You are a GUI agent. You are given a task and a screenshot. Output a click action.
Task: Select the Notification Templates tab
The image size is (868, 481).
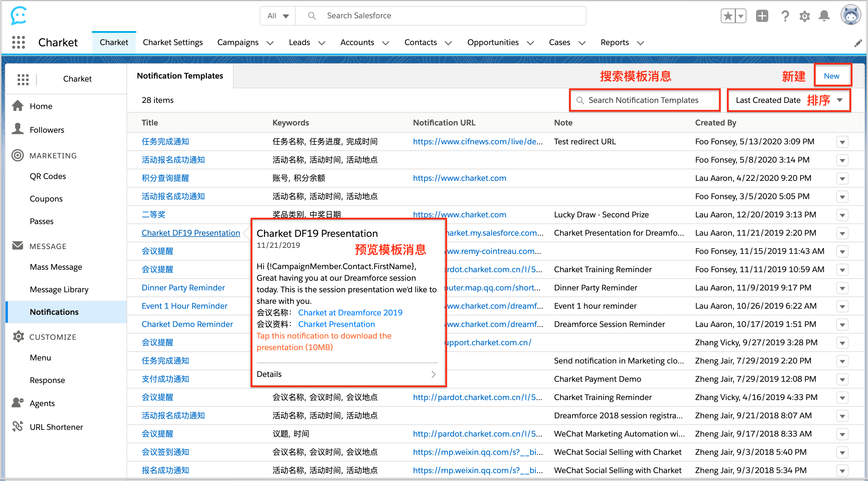(180, 76)
